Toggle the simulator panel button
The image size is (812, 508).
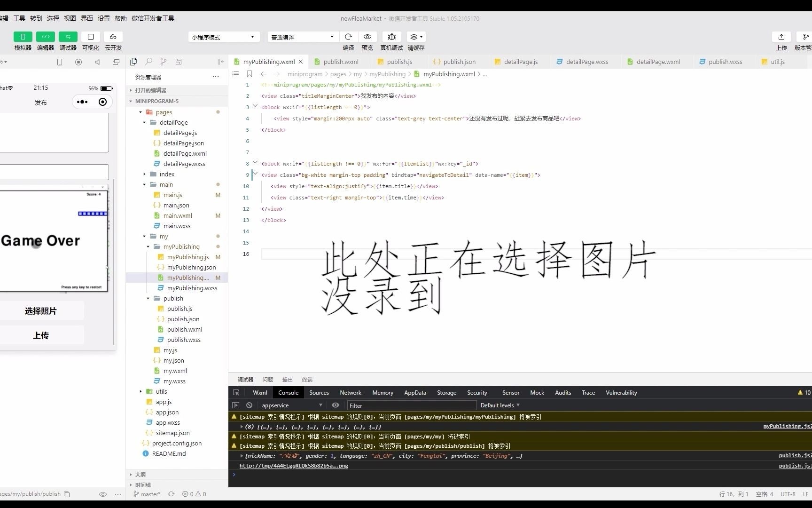tap(23, 37)
